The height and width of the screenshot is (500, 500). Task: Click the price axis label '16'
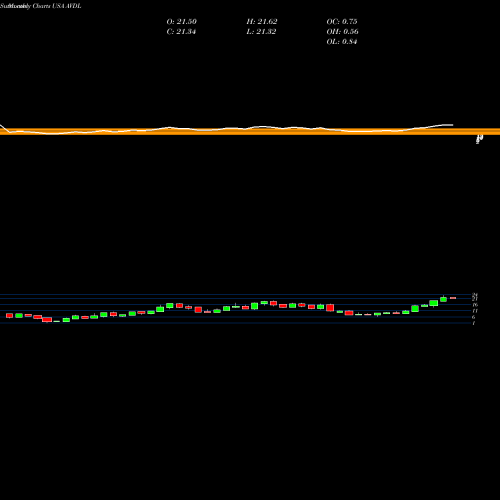(x=475, y=305)
